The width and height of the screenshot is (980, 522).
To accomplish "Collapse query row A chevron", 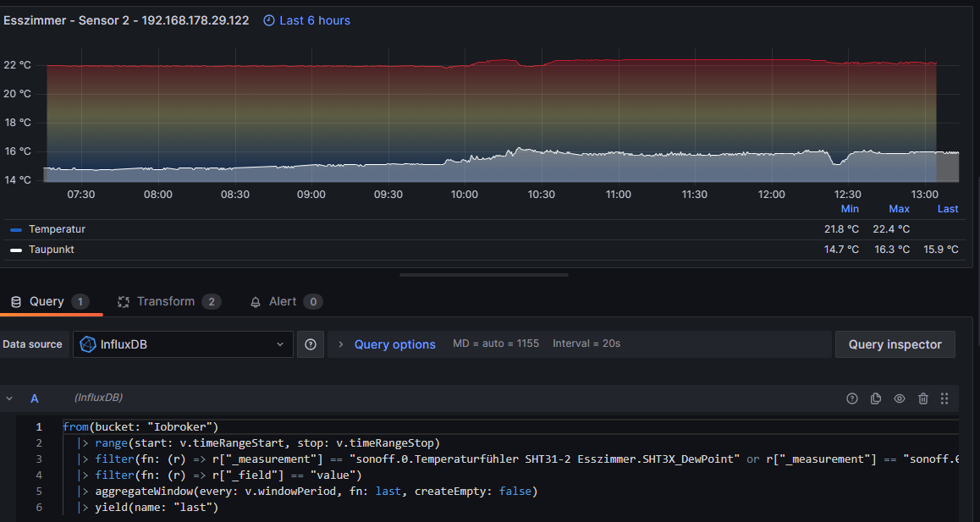I will [x=10, y=398].
